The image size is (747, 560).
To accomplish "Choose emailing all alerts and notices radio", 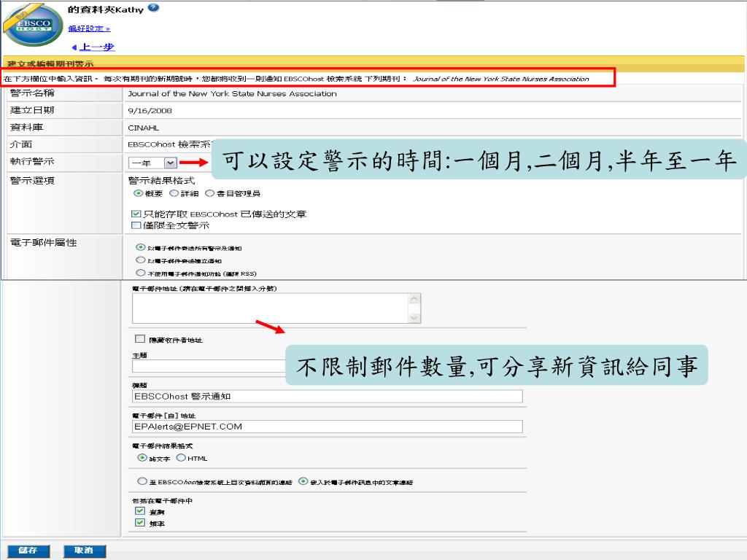I will (x=140, y=247).
